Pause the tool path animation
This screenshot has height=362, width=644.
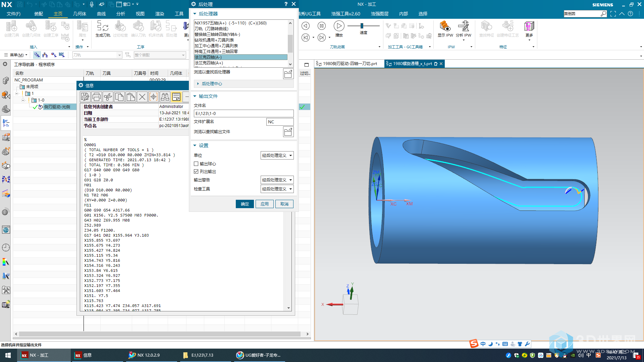321,26
